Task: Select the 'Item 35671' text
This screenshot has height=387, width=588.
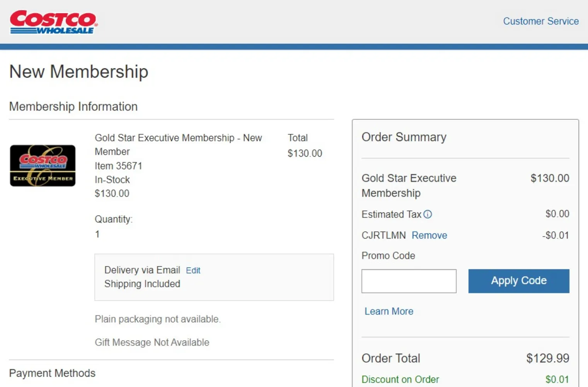Action: 119,166
